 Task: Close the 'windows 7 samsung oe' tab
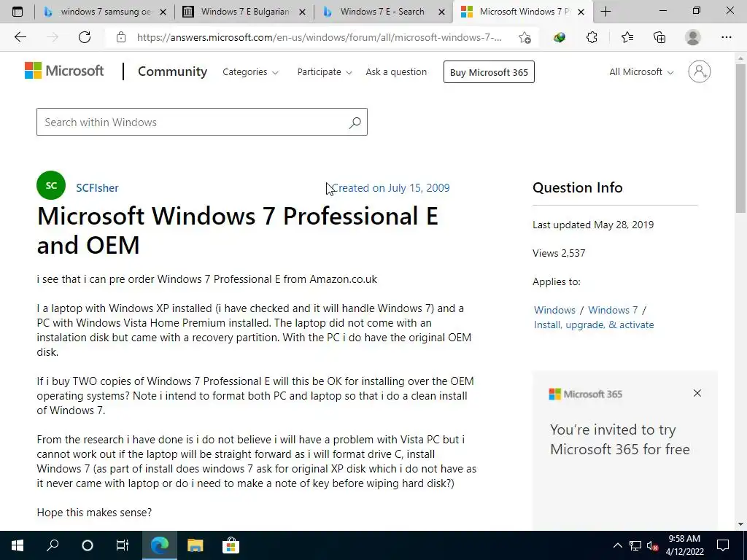(x=163, y=12)
